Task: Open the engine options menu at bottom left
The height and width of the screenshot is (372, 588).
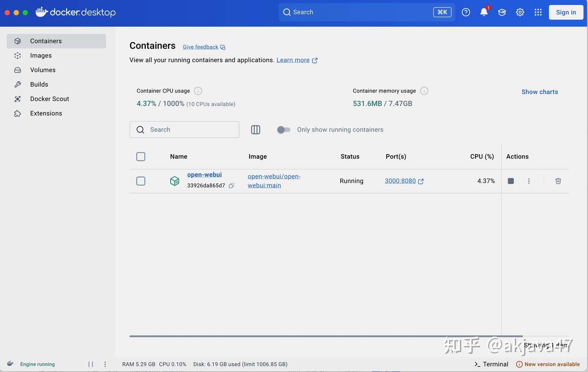Action: tap(105, 364)
